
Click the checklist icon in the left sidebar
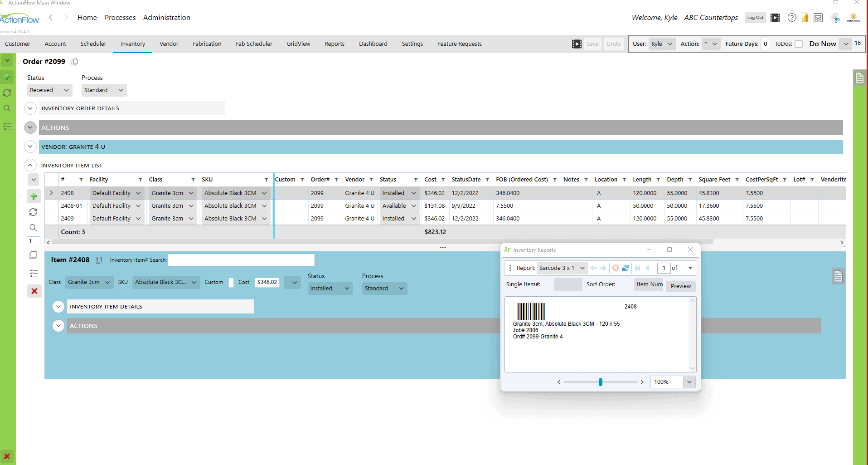[x=7, y=127]
